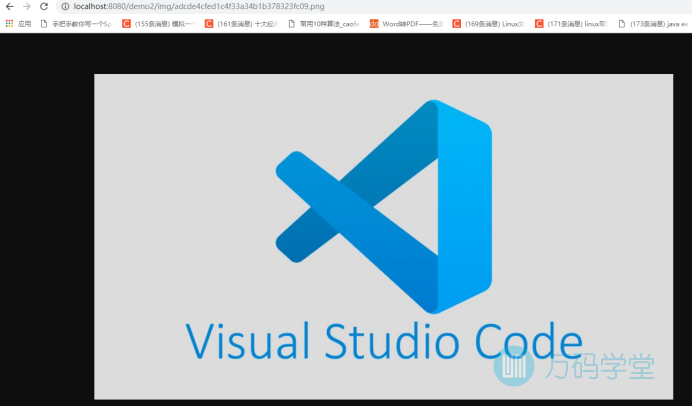Open the 常用10种算法 bookmark
The width and height of the screenshot is (693, 406).
[324, 24]
